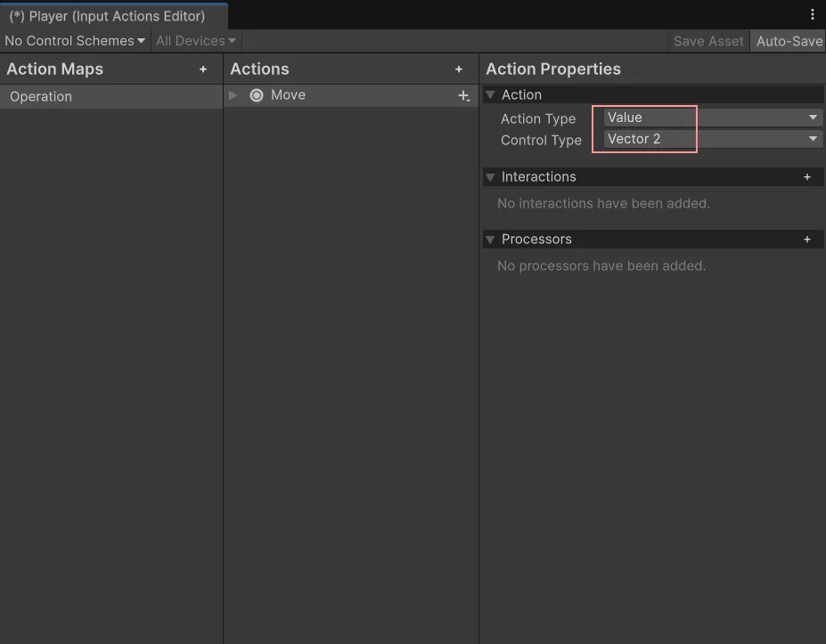Add a new interaction with plus icon
This screenshot has height=644, width=826.
(x=807, y=177)
